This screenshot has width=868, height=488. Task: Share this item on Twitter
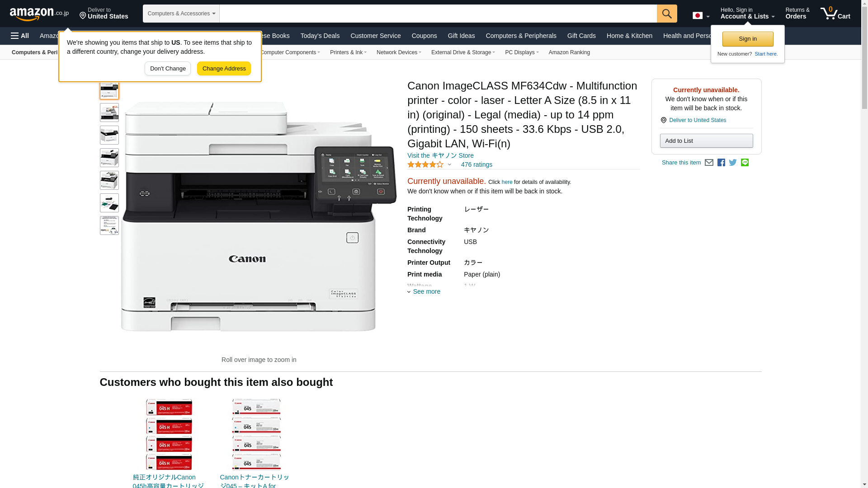click(x=733, y=163)
